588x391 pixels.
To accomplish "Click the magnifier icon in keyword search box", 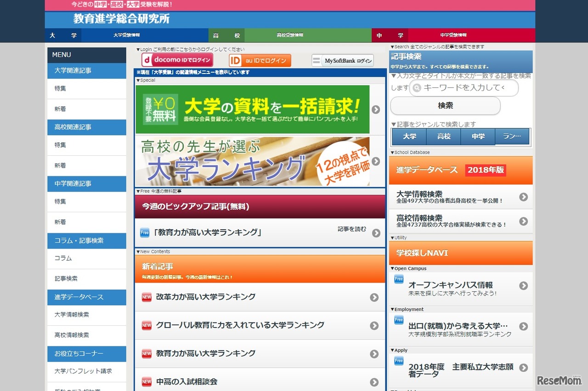I will pyautogui.click(x=417, y=88).
